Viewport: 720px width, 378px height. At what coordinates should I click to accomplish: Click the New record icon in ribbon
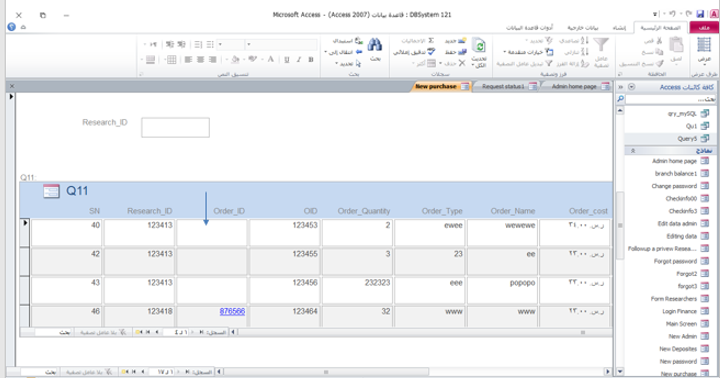[461, 40]
